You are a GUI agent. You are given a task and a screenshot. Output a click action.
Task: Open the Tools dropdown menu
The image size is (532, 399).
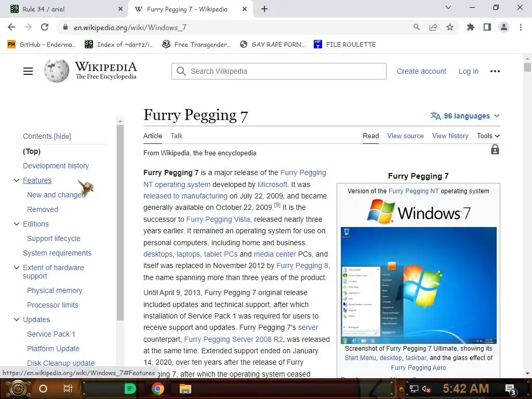coord(488,136)
